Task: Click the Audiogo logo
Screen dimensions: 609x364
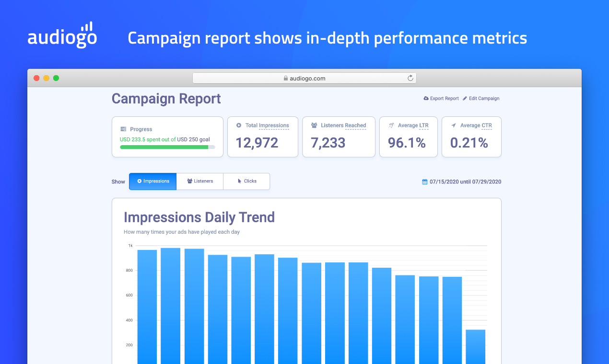Action: (62, 35)
